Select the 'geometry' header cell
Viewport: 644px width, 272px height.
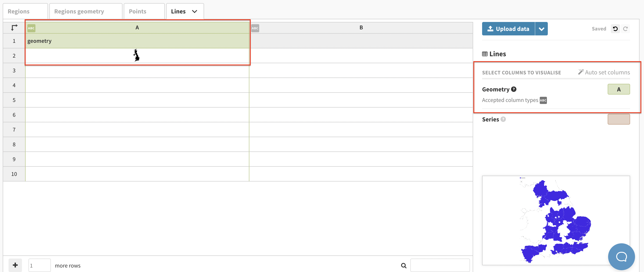click(137, 41)
